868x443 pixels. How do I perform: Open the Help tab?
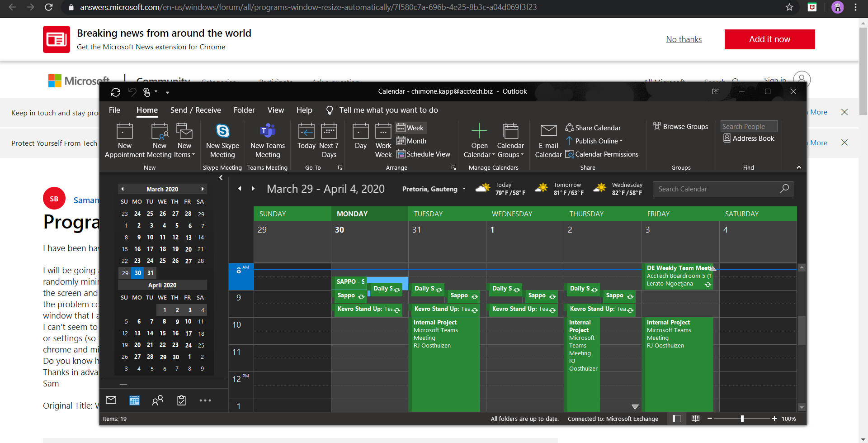coord(304,110)
